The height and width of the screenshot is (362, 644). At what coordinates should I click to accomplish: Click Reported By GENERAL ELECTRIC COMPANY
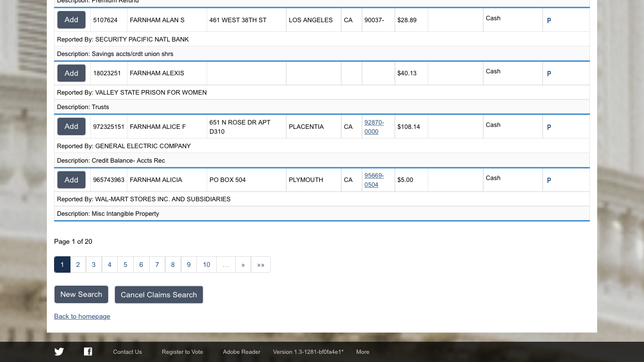143,146
